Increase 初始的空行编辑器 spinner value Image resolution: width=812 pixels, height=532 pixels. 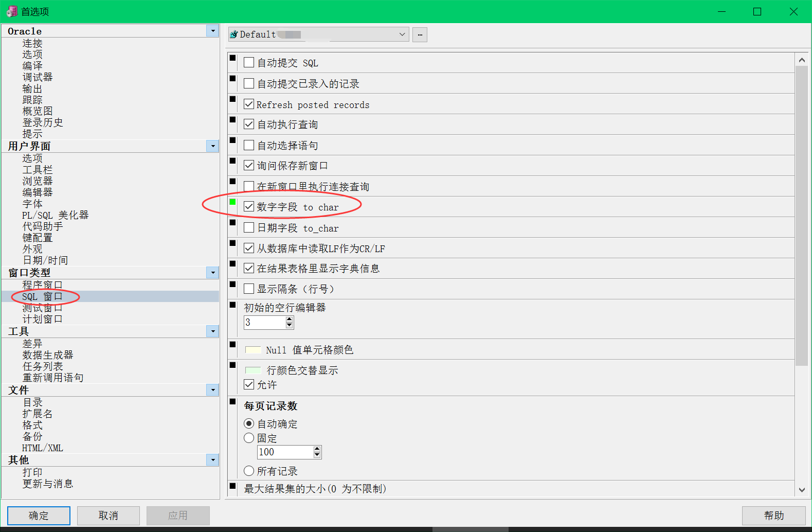point(289,319)
